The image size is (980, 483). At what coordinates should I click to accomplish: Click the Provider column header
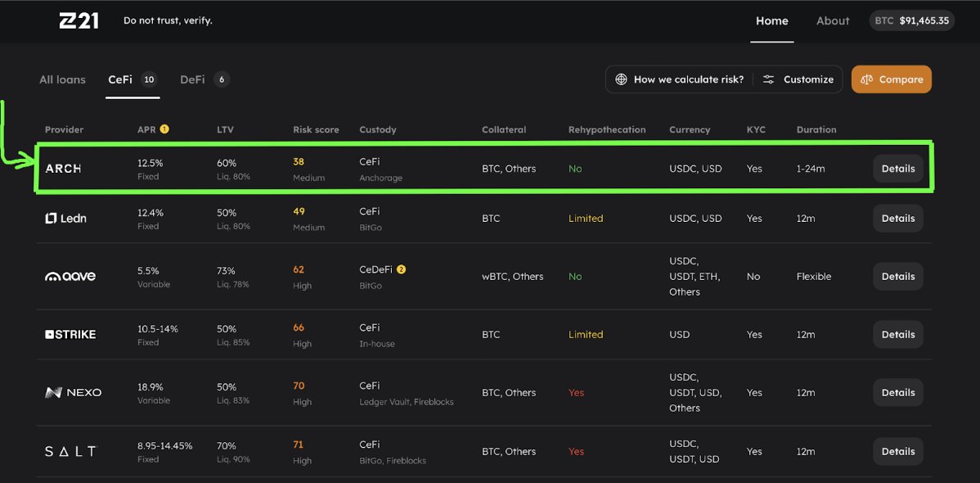[65, 129]
